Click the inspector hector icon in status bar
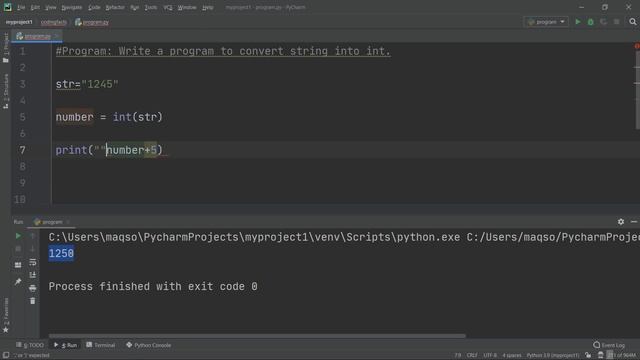 point(600,356)
